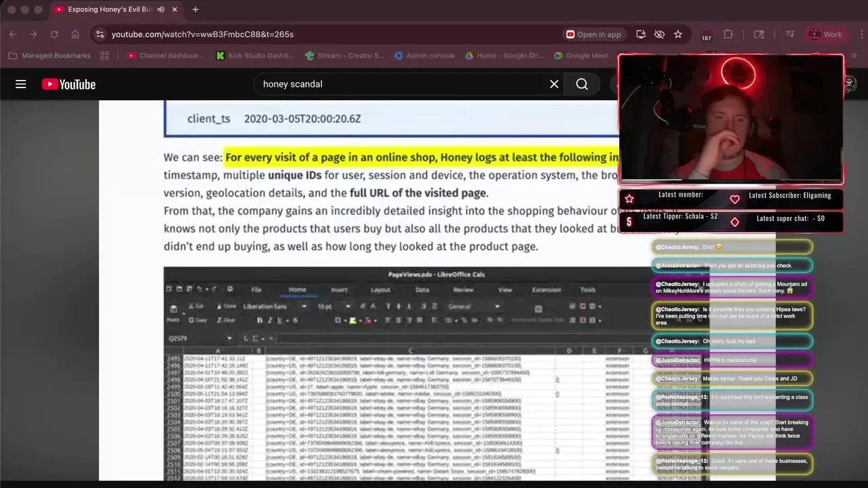Click the Latest Tipper dollar icon

coord(629,222)
